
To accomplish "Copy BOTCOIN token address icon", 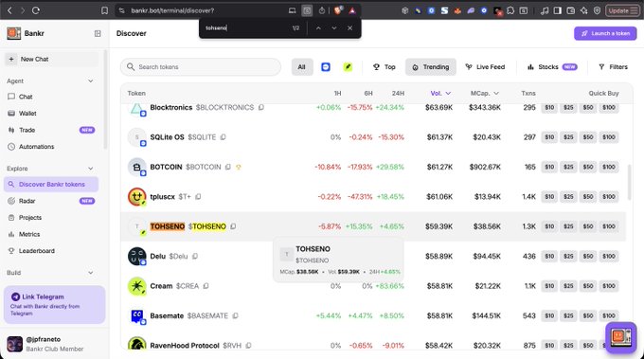I will click(228, 167).
